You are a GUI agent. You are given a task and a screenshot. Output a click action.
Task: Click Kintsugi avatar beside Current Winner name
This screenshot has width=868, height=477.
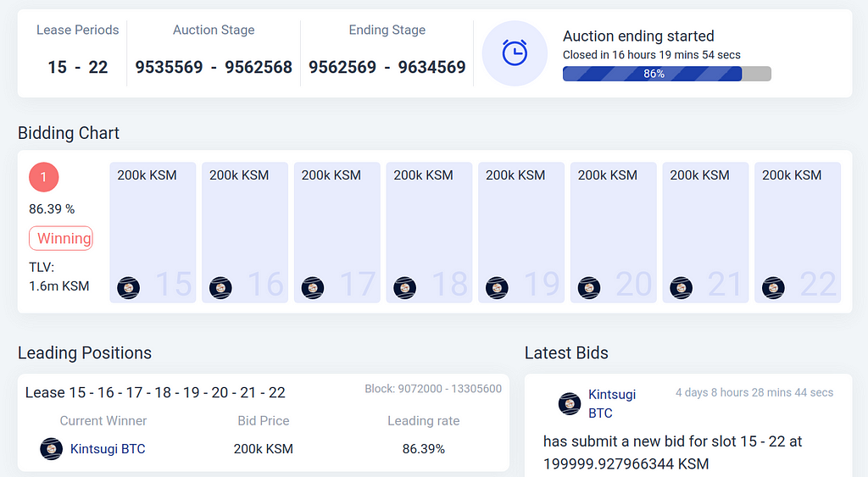point(52,448)
